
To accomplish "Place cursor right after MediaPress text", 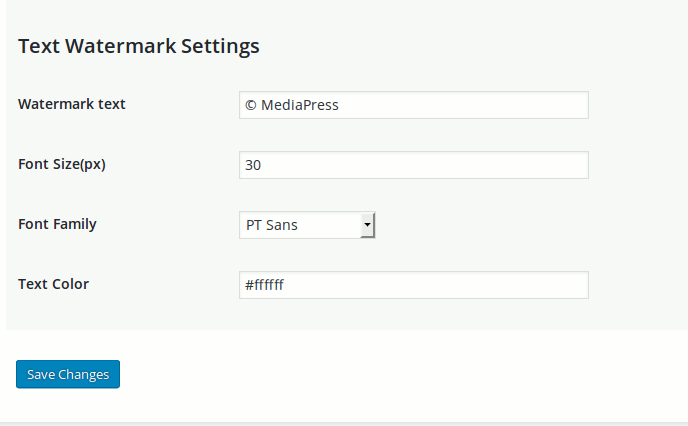I will pyautogui.click(x=340, y=105).
